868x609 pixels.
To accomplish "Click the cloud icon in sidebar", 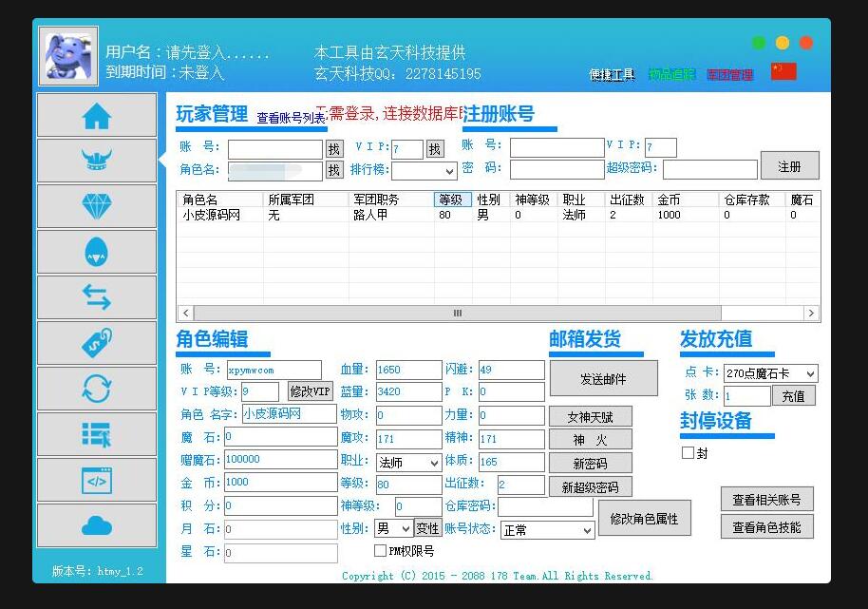I will pyautogui.click(x=96, y=524).
